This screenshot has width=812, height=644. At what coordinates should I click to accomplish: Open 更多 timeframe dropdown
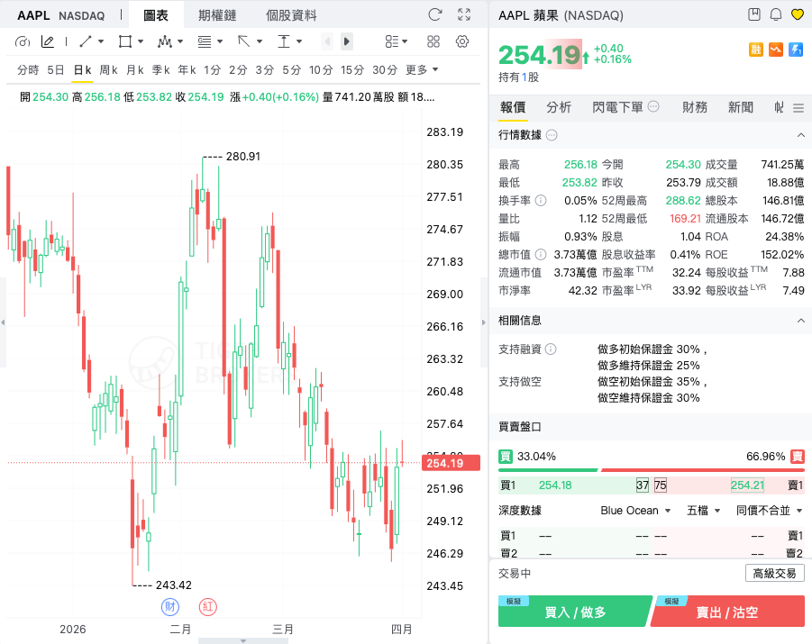click(422, 70)
